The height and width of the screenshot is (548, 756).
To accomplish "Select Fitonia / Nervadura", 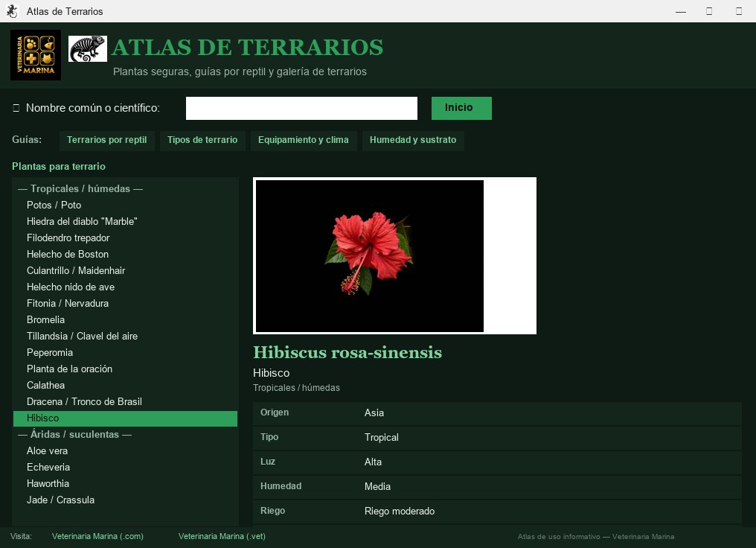I will [125, 304].
